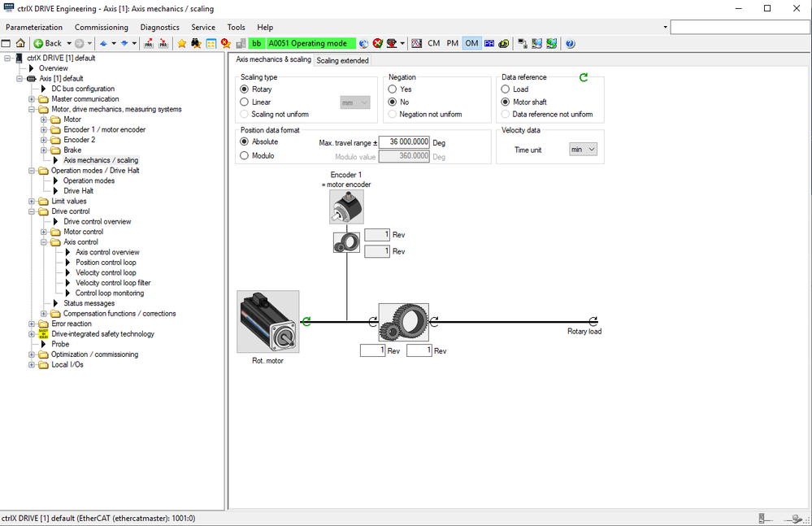Expand the Motor folder in tree

44,120
